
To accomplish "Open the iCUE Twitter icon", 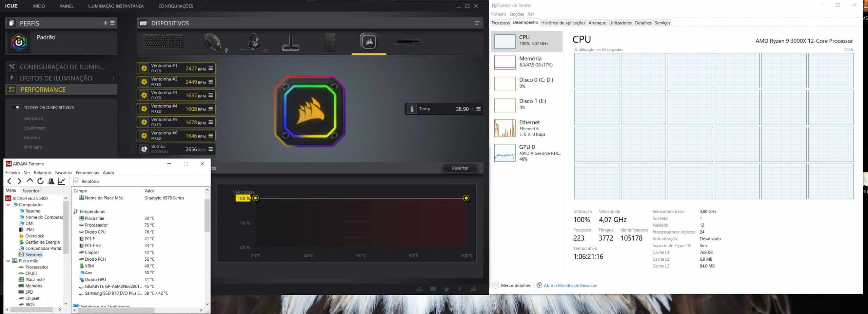I will tap(447, 289).
